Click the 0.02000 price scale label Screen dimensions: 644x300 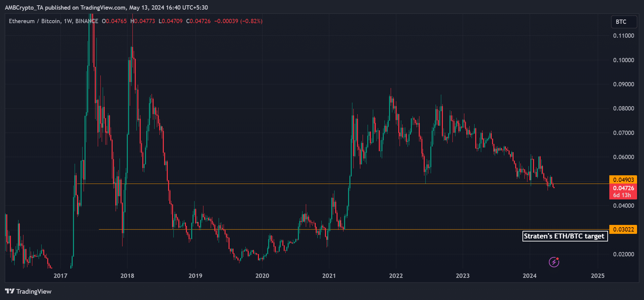tap(624, 254)
